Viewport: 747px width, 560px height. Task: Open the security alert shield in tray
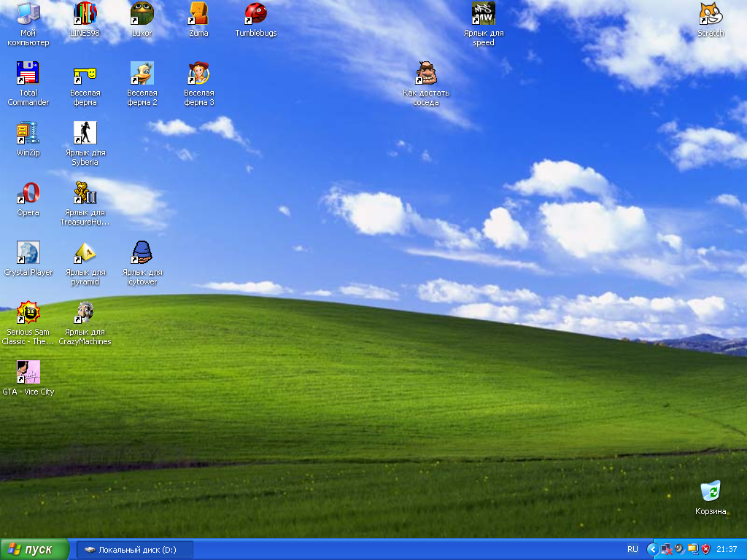point(705,549)
